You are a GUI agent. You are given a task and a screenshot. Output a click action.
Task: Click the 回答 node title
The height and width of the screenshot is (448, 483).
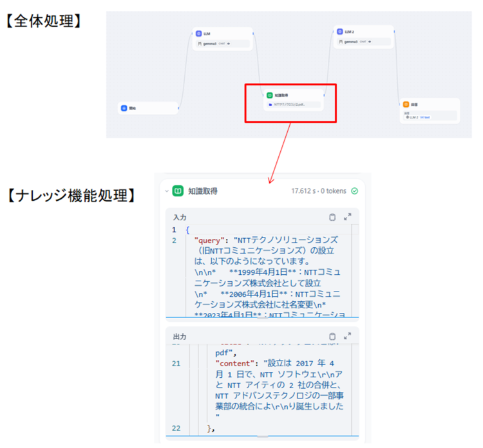[414, 105]
